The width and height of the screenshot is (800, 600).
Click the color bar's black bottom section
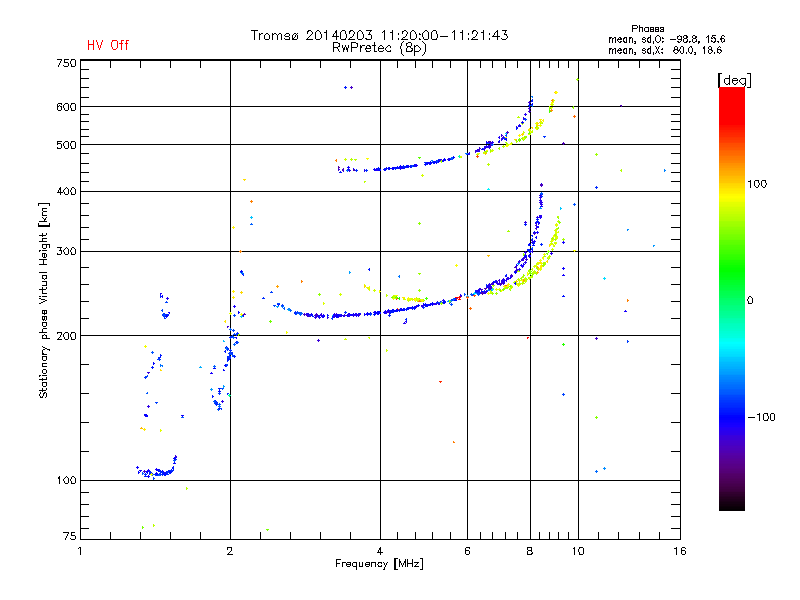tap(732, 503)
